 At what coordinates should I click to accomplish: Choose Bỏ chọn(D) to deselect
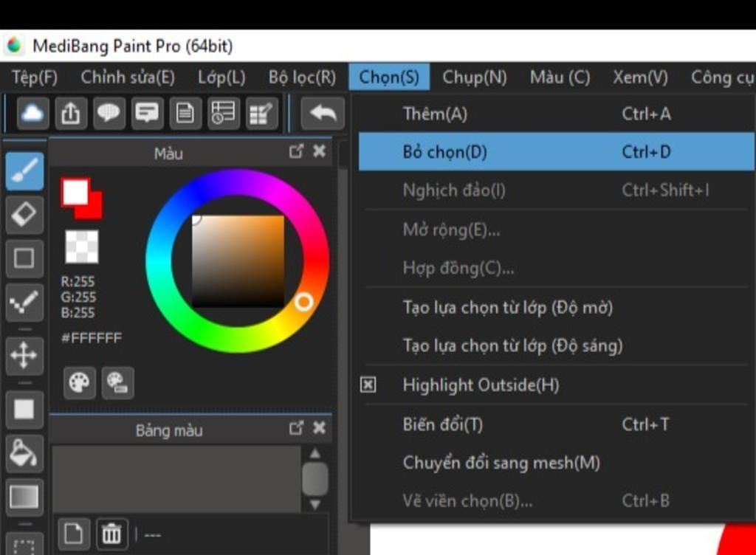pos(557,152)
